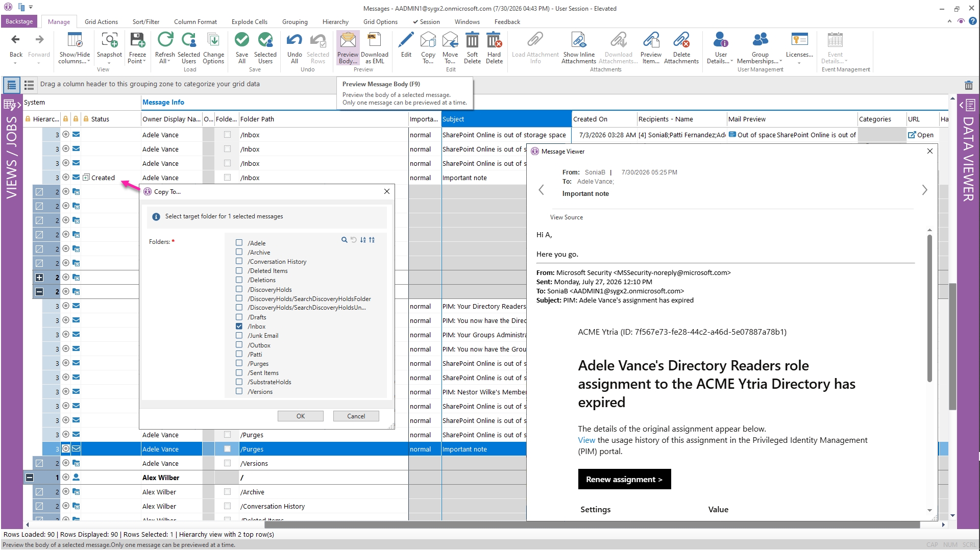Click the trash icon beside the grouping zone
Viewport: 980px width, 551px height.
point(968,85)
